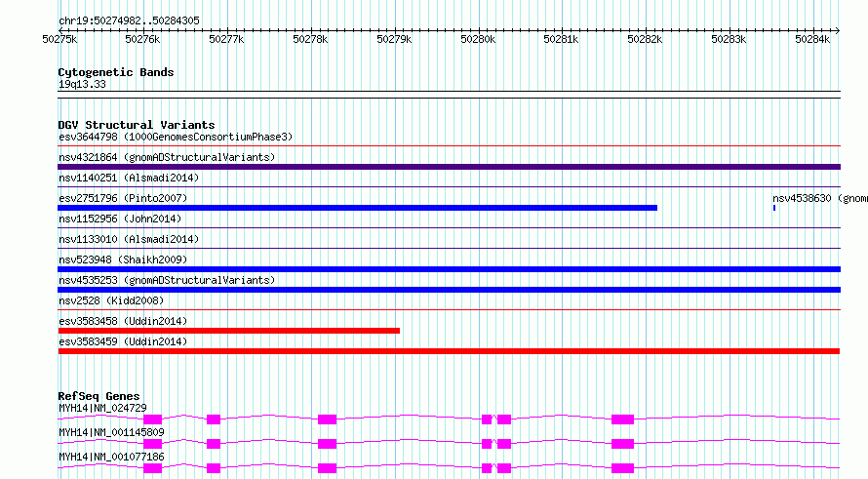Click NM_001145809 exon near 50278k
The width and height of the screenshot is (868, 479).
point(327,444)
